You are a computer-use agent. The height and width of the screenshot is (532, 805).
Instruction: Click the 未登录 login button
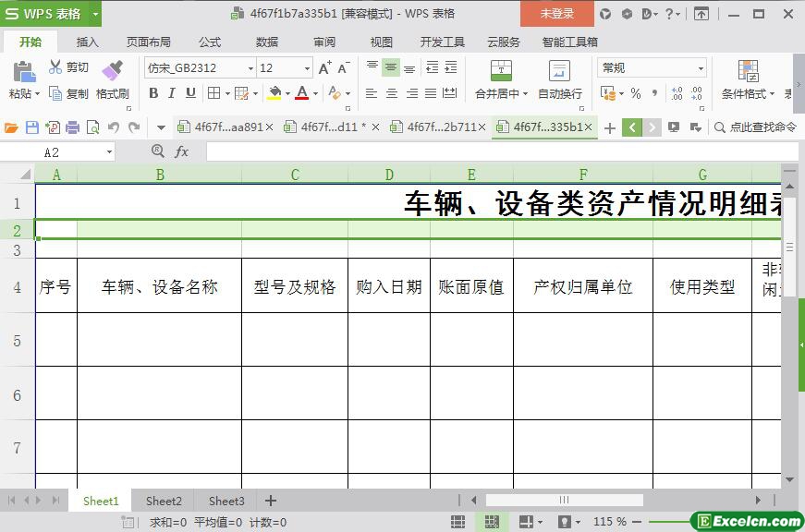(556, 14)
